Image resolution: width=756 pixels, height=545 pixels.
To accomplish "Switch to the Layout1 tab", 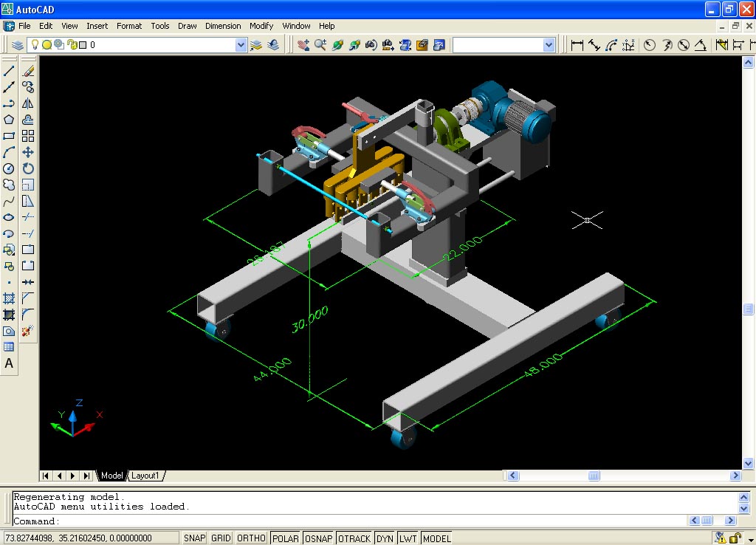I will point(145,476).
